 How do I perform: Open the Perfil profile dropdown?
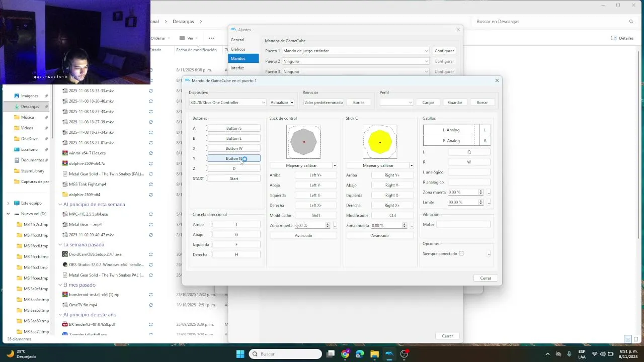click(396, 103)
